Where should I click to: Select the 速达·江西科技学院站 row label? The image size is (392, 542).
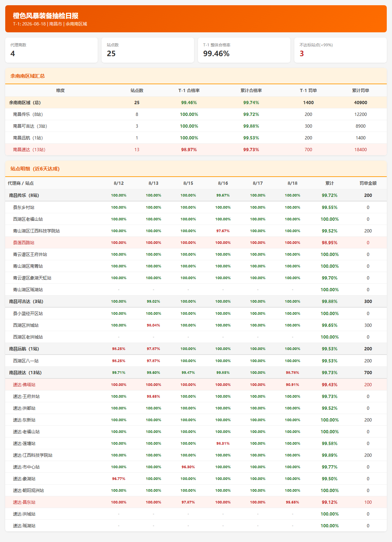point(33,455)
